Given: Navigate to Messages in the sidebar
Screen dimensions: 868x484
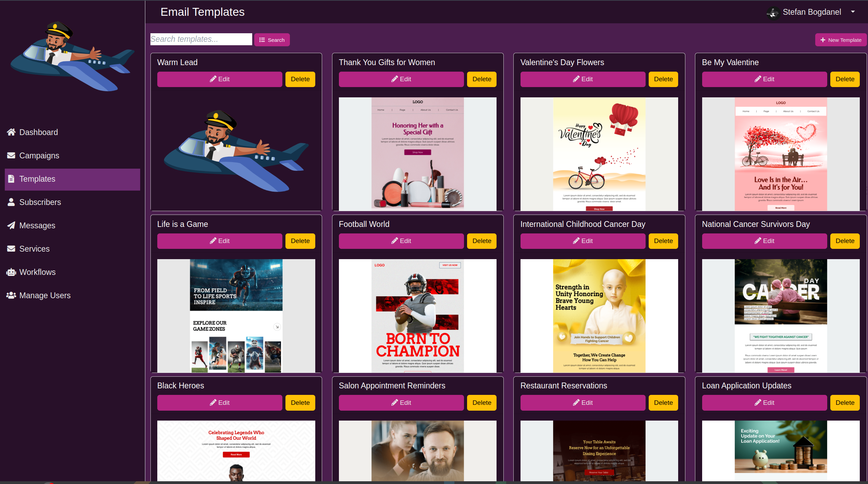Looking at the screenshot, I should pyautogui.click(x=72, y=225).
